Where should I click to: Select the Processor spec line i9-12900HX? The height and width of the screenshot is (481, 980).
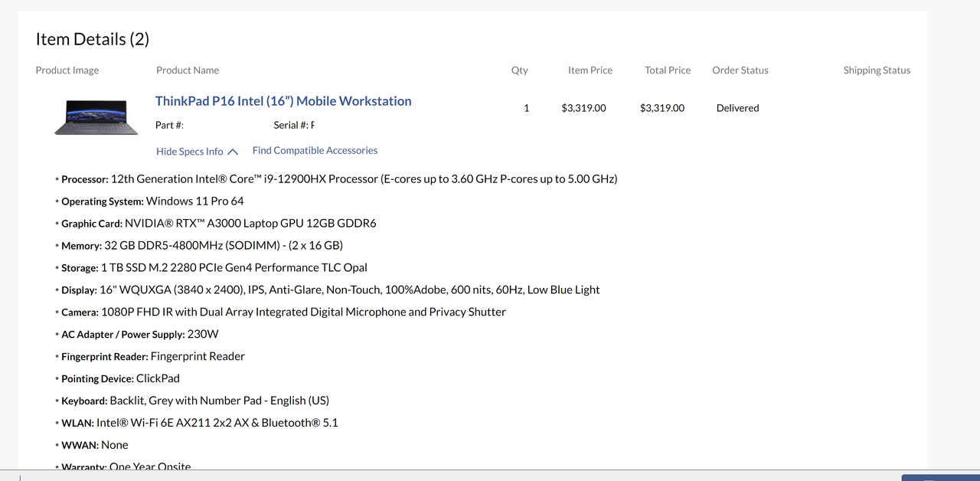click(x=336, y=179)
